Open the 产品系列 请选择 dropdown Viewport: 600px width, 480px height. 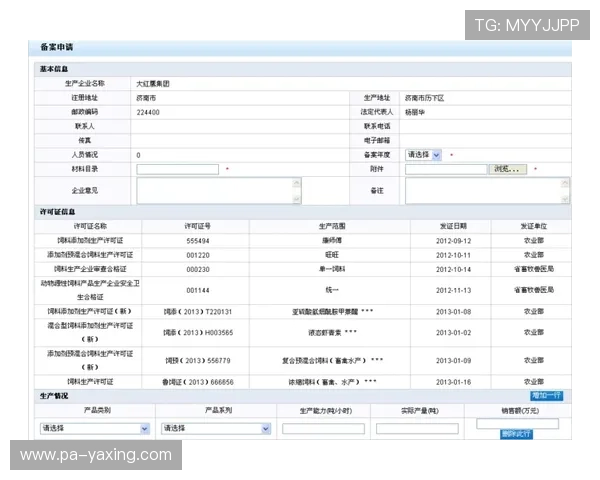[x=216, y=428]
